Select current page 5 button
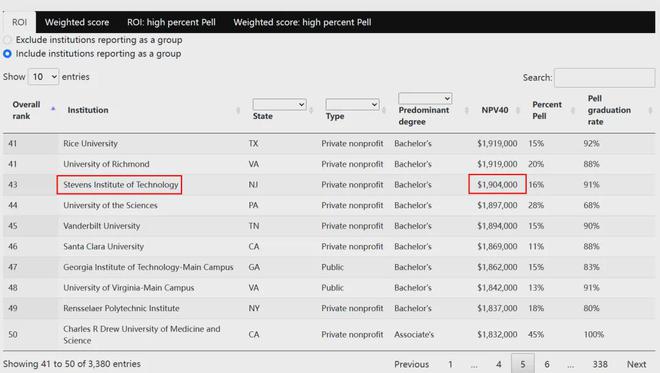This screenshot has height=373, width=660. point(523,364)
